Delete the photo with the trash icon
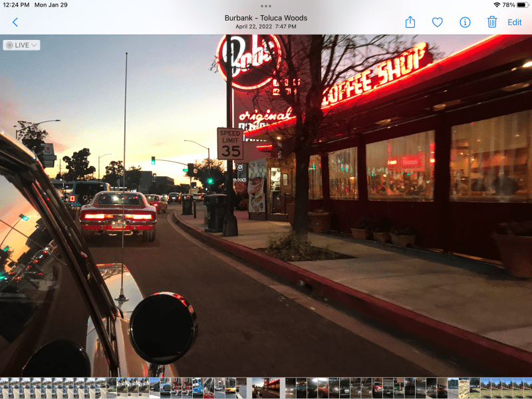Screen dimensions: 532x399 (492, 22)
